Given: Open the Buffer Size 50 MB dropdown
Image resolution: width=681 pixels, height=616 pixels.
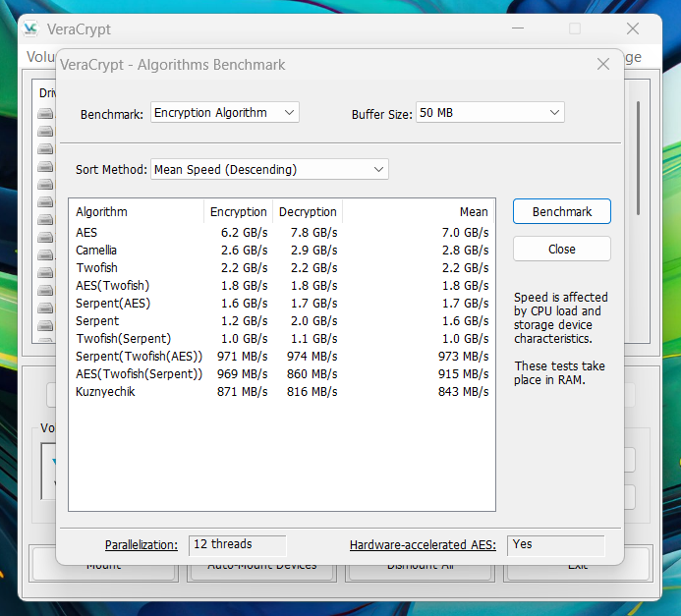Looking at the screenshot, I should [x=490, y=112].
